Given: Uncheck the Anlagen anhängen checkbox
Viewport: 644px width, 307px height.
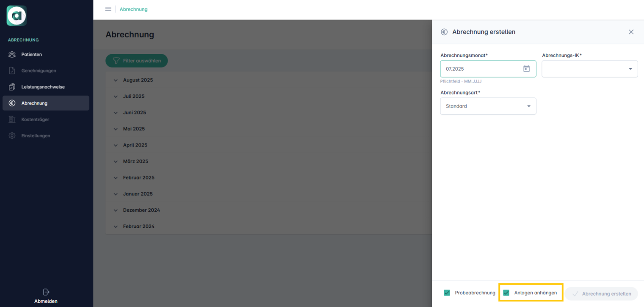Looking at the screenshot, I should (x=506, y=293).
